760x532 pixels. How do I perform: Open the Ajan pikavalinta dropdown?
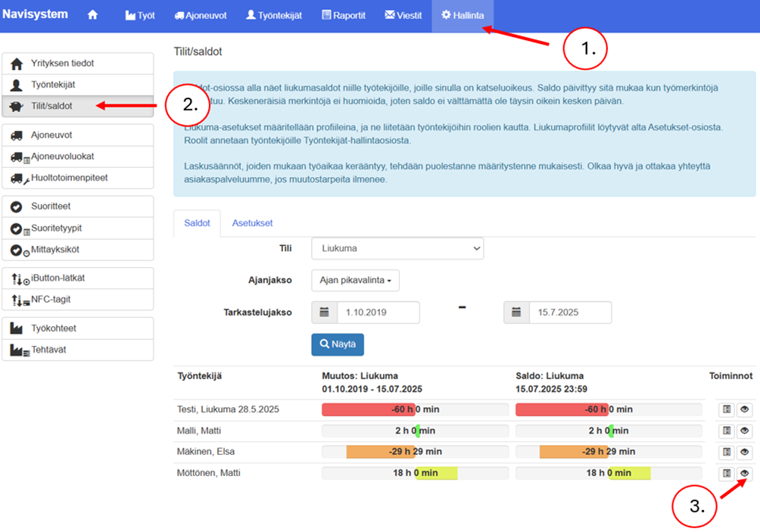click(355, 280)
